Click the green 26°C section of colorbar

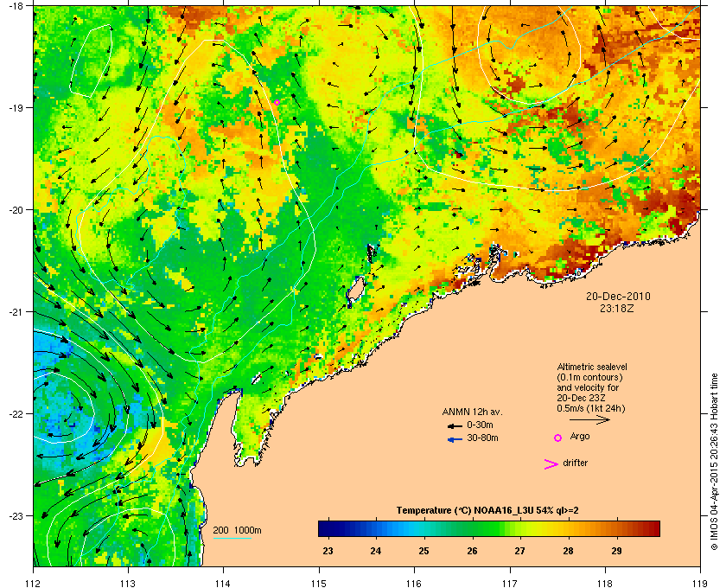472,528
